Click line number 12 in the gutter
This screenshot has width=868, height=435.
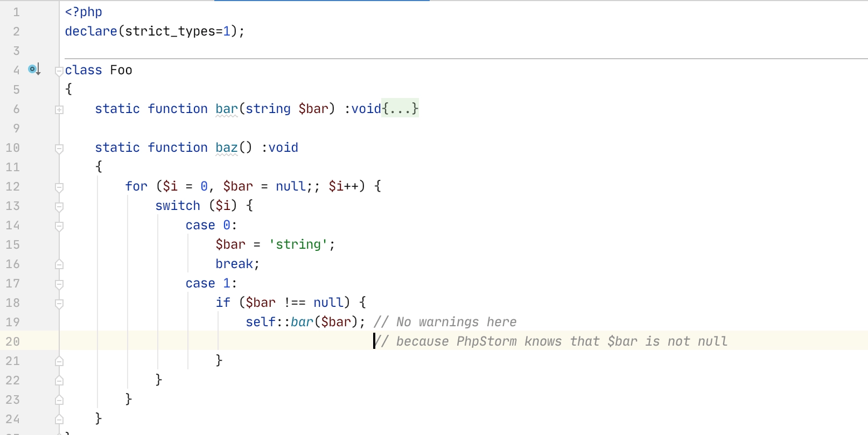pos(12,186)
